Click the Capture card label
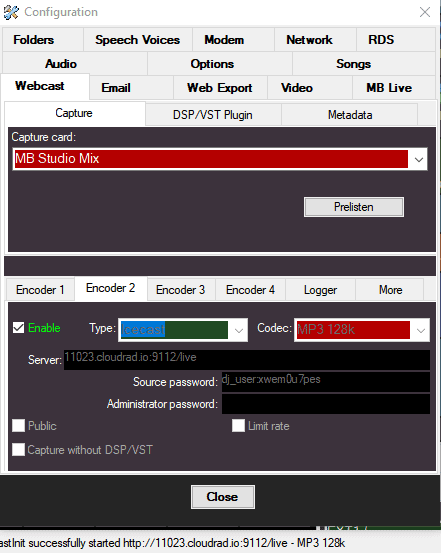Viewport: 441px width, 553px height. (x=43, y=137)
